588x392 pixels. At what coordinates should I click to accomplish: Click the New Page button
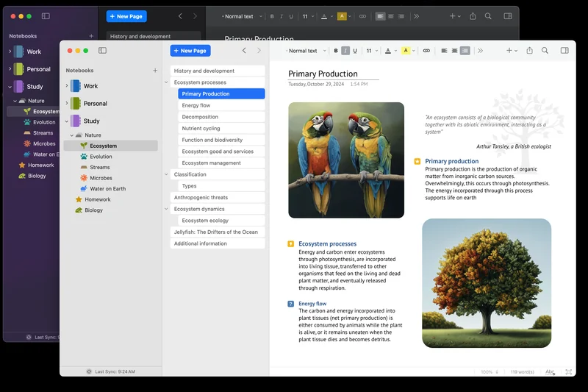(x=190, y=51)
